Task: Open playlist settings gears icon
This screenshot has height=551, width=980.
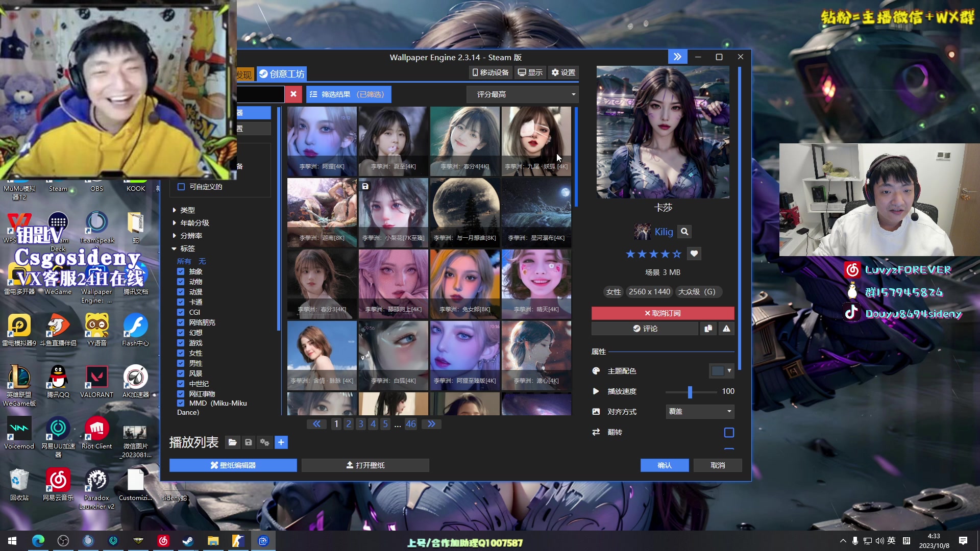Action: (264, 442)
